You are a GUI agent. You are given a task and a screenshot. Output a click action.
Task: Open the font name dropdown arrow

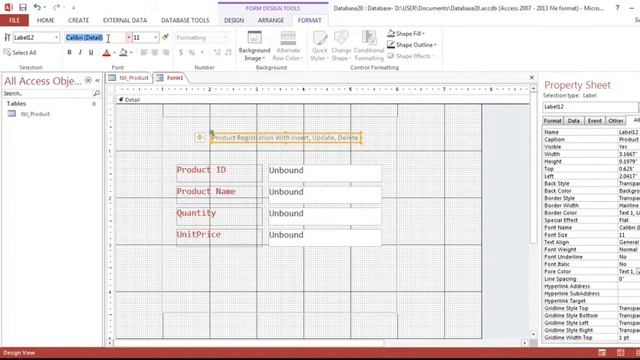pos(129,38)
